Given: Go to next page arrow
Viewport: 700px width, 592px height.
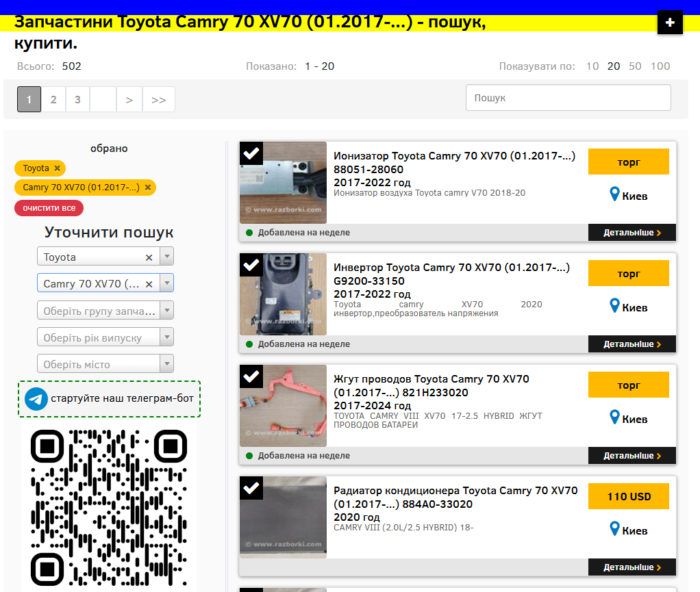Looking at the screenshot, I should pos(129,99).
